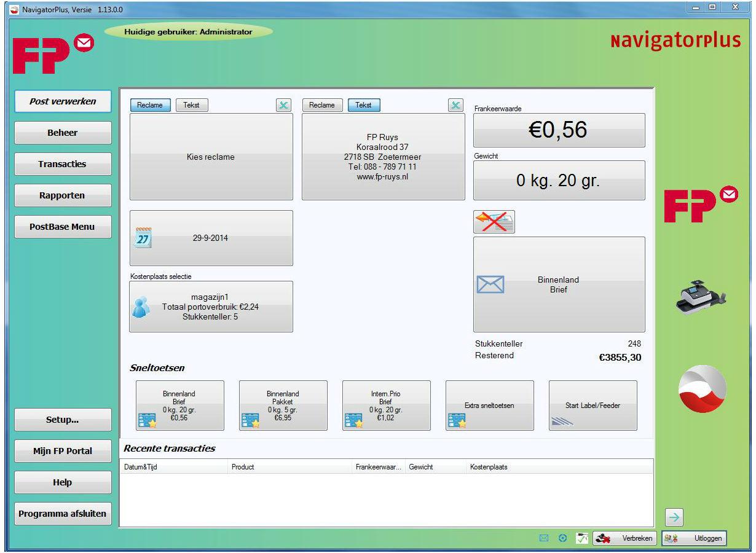Click the red and white sphere logo
The image size is (756, 553).
(x=702, y=389)
